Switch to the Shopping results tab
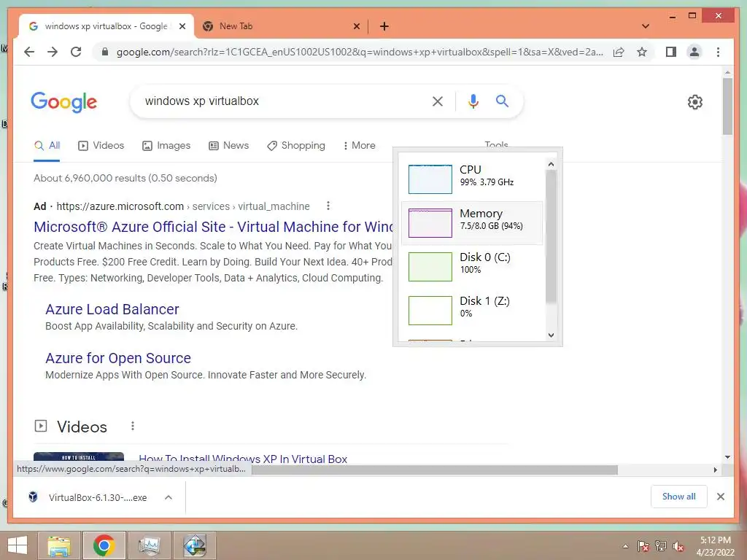 pos(296,145)
